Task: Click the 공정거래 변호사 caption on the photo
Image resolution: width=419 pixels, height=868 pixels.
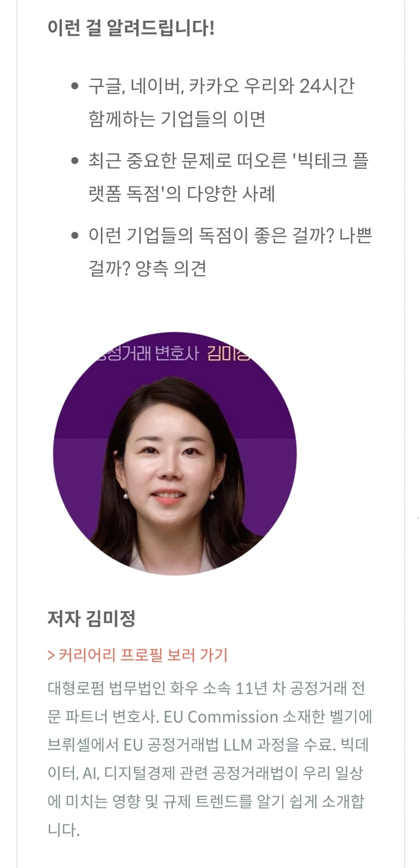Action: (147, 353)
